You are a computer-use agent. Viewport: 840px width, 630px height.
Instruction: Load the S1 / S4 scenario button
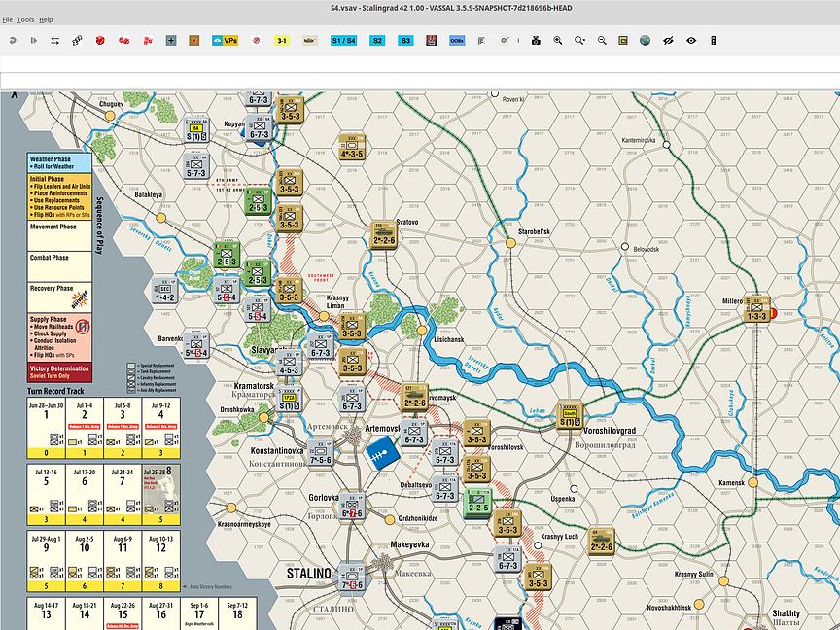pos(343,40)
